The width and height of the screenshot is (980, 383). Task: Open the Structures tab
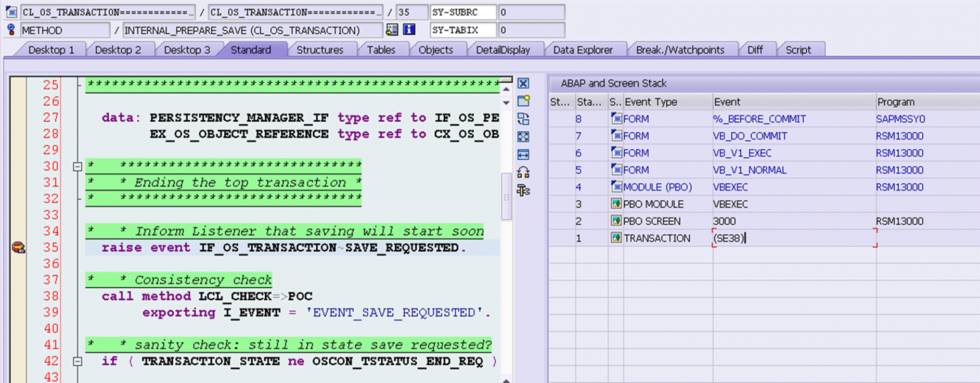320,50
